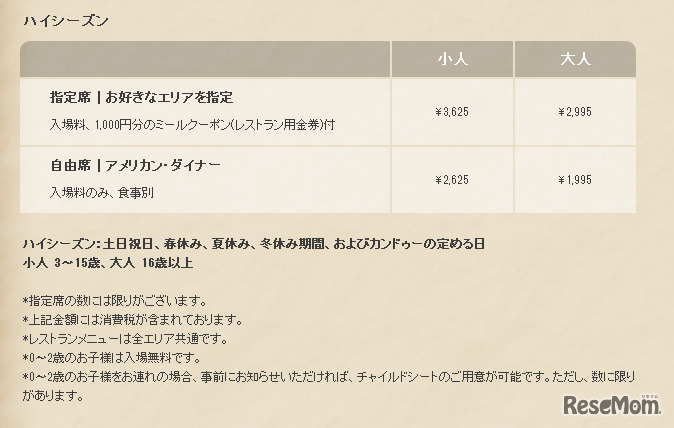674x428 pixels.
Task: Click the 指定席 お好きなエリアを指定 row title
Action: [x=142, y=97]
